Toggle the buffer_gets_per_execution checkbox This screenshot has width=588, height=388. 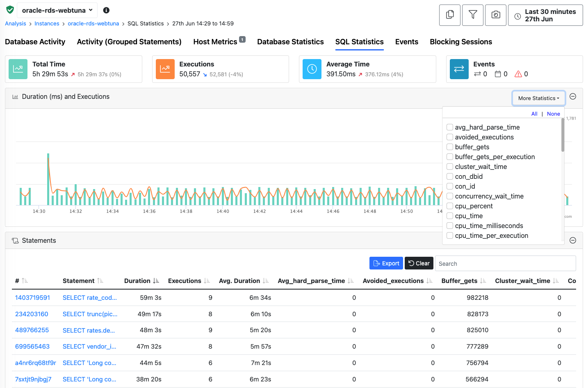pos(450,157)
